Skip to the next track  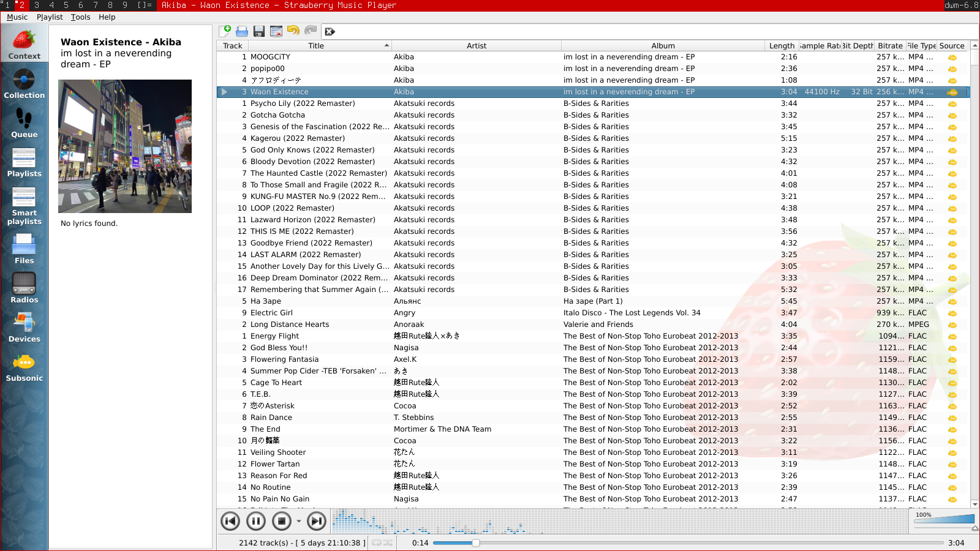click(x=317, y=521)
